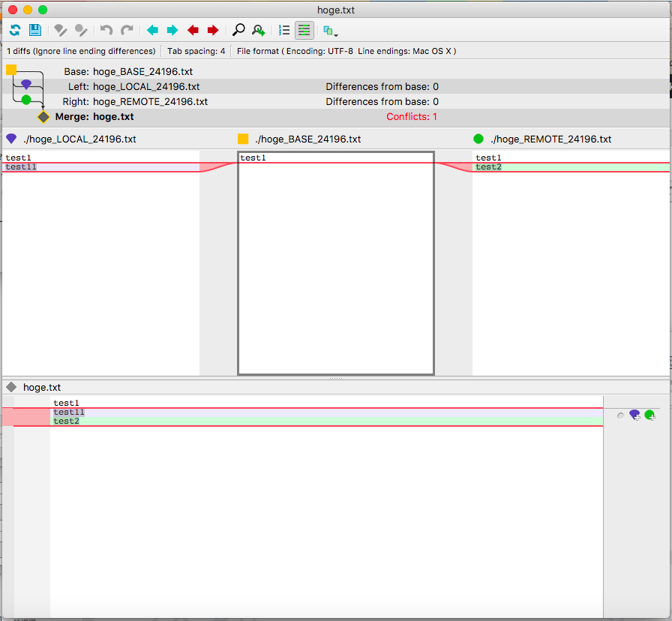Screen dimensions: 672x621
Task: Click the magnifier with green arrow icon
Action: [x=259, y=30]
